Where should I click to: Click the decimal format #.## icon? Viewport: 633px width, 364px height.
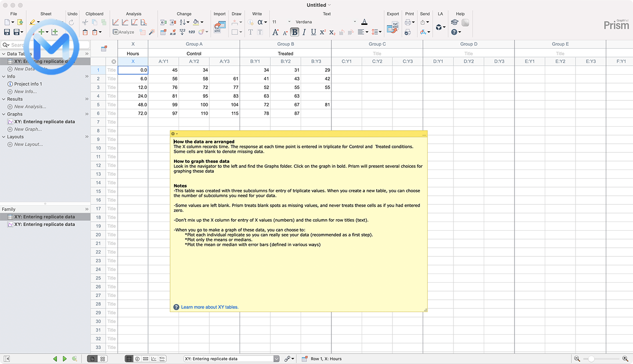(x=173, y=32)
